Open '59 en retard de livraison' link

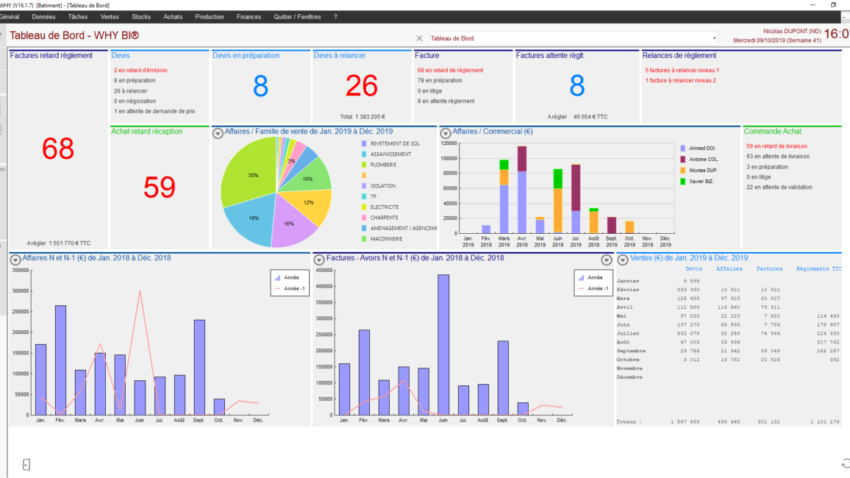[776, 146]
